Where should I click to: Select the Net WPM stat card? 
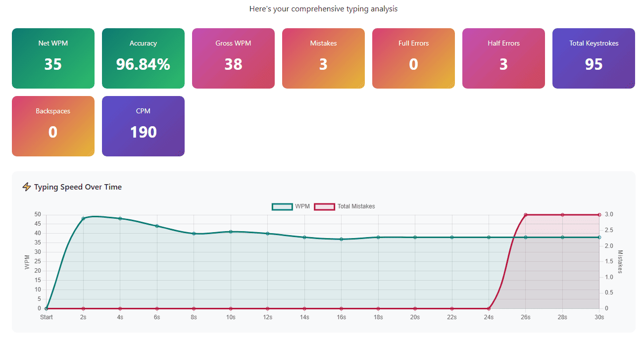[53, 58]
